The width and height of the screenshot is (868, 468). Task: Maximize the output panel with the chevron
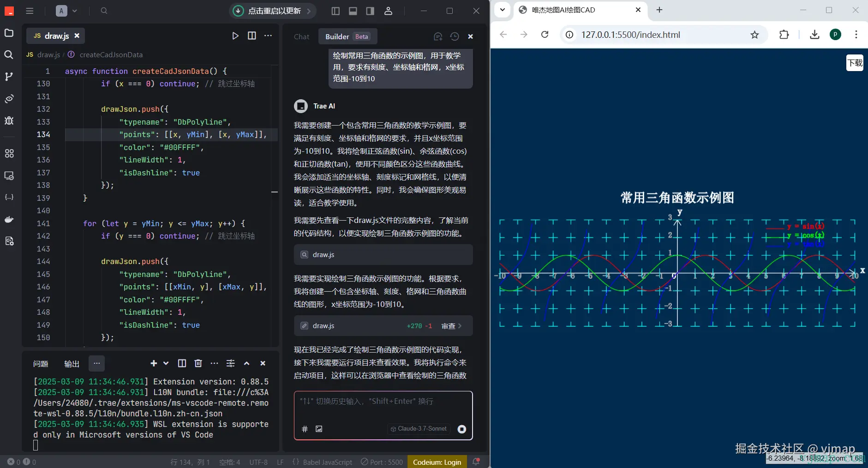(x=247, y=363)
